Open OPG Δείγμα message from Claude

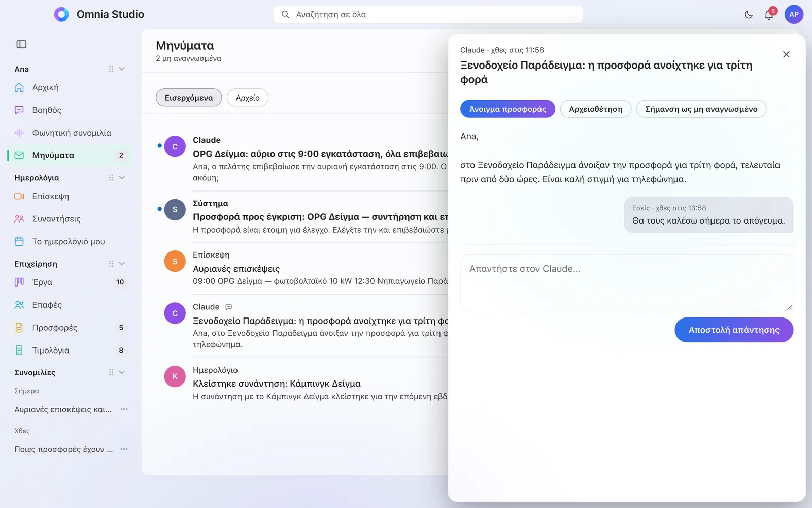pos(302,159)
